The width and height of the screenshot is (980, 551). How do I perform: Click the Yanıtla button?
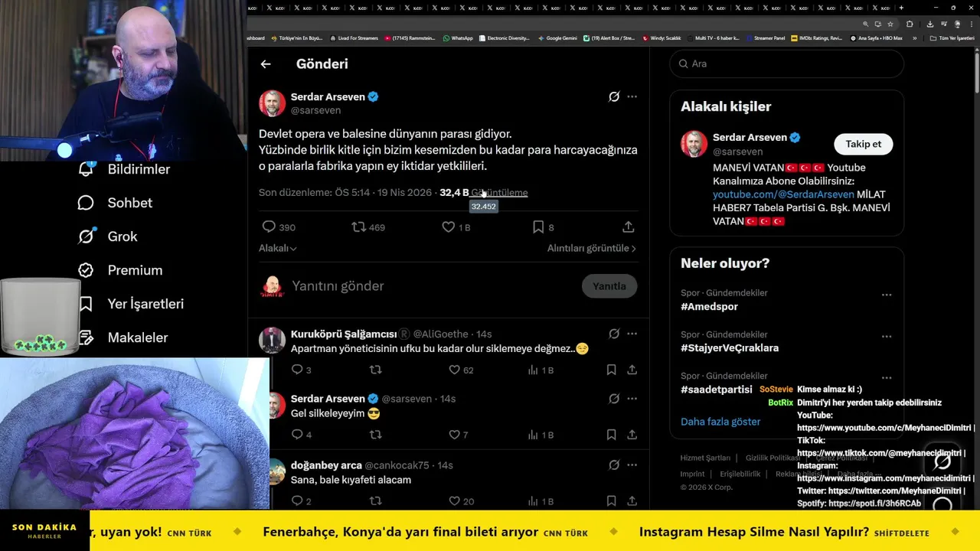[609, 286]
